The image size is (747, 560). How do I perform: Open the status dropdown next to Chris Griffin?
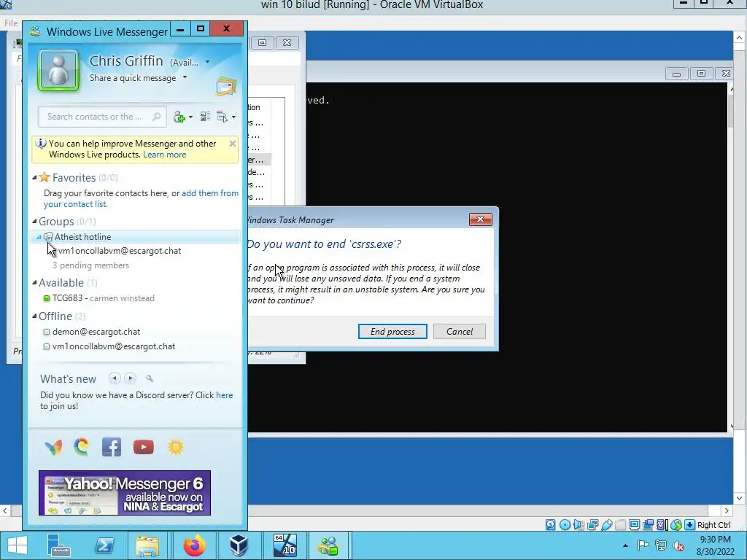coord(207,62)
